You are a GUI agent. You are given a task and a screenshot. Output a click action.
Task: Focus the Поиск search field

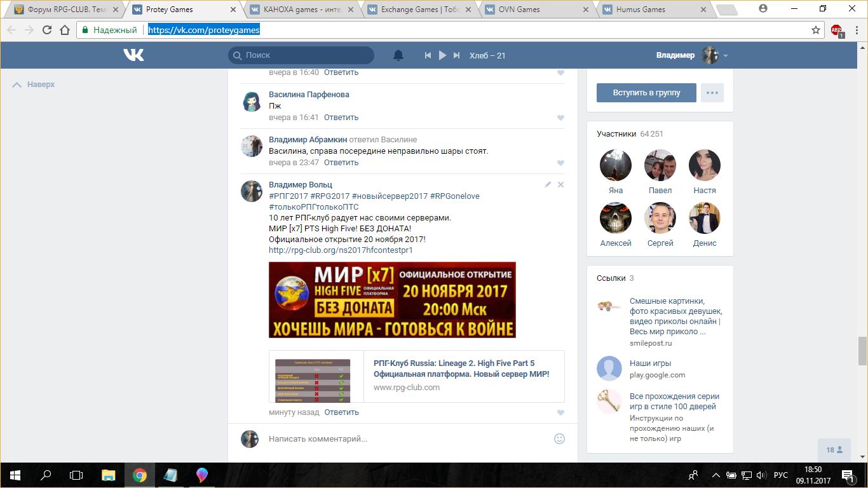point(301,55)
